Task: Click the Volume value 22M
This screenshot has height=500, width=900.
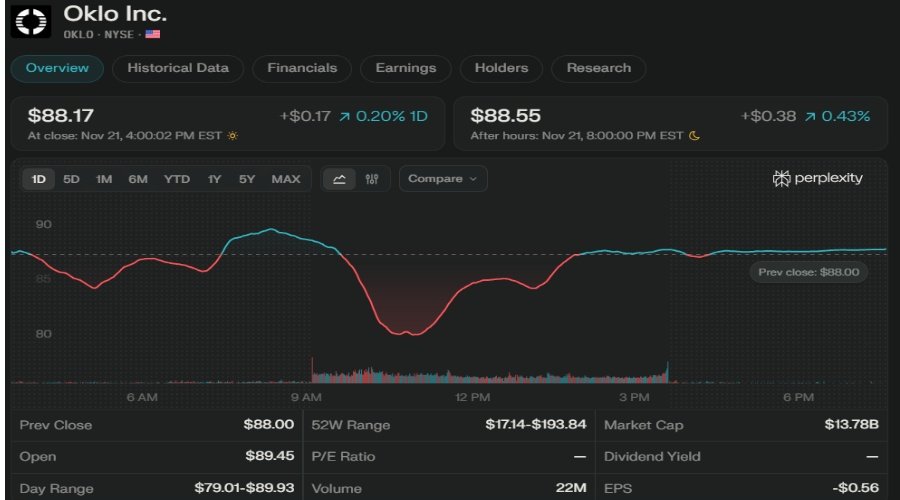Action: coord(571,489)
